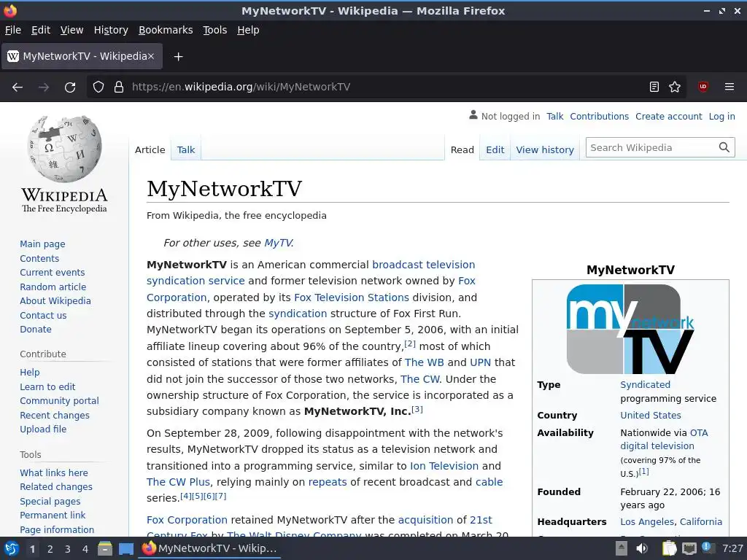Screen dimensions: 747x560
Task: Click the forward navigation arrow
Action: tap(44, 87)
